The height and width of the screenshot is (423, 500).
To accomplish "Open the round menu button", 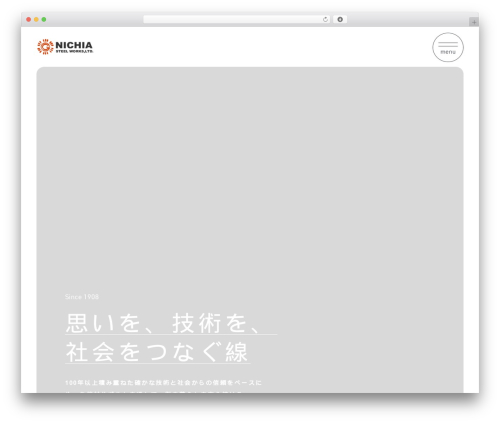I will pyautogui.click(x=448, y=47).
